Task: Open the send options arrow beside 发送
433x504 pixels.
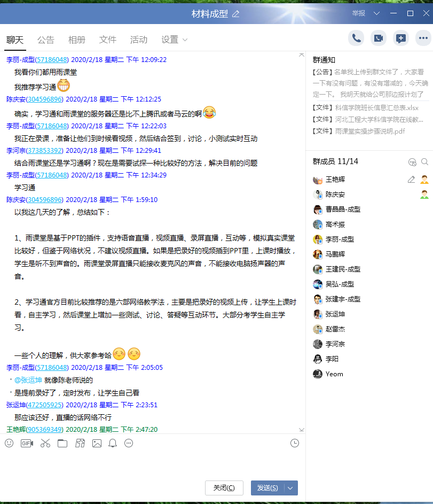Action: [290, 488]
